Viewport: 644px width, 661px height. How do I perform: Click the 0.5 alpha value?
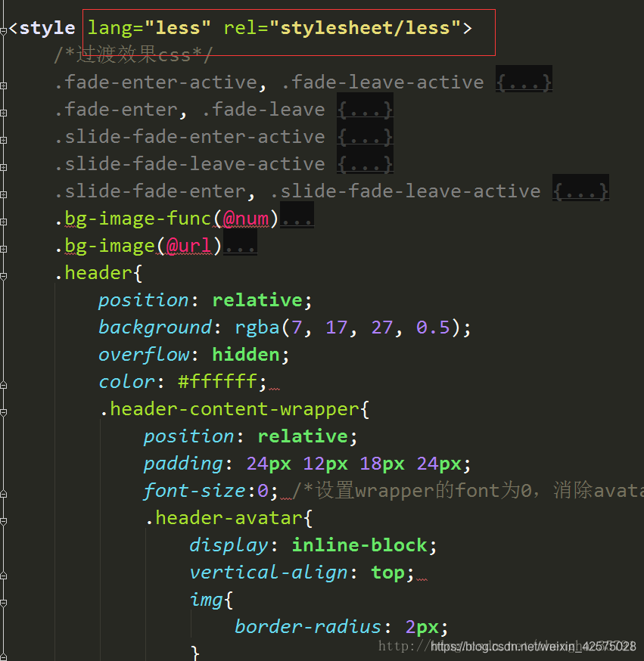[433, 327]
